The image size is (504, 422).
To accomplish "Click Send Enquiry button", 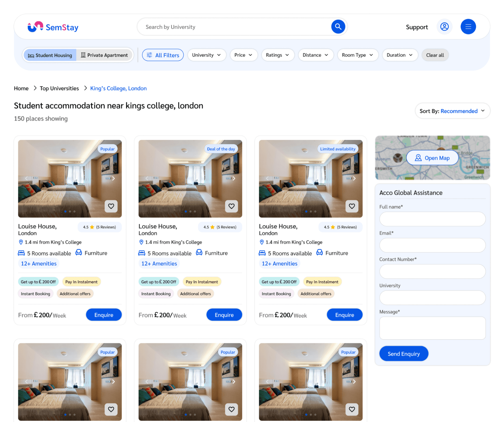I will (x=403, y=354).
